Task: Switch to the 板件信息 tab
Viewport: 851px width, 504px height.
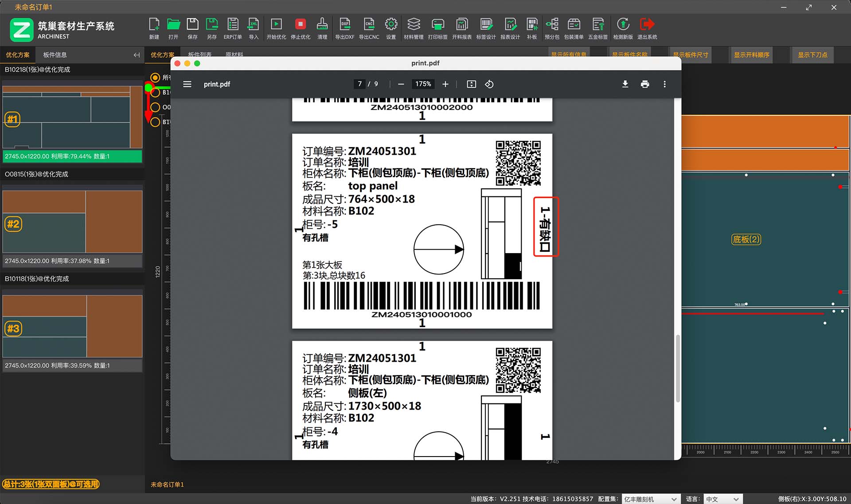Action: click(55, 55)
